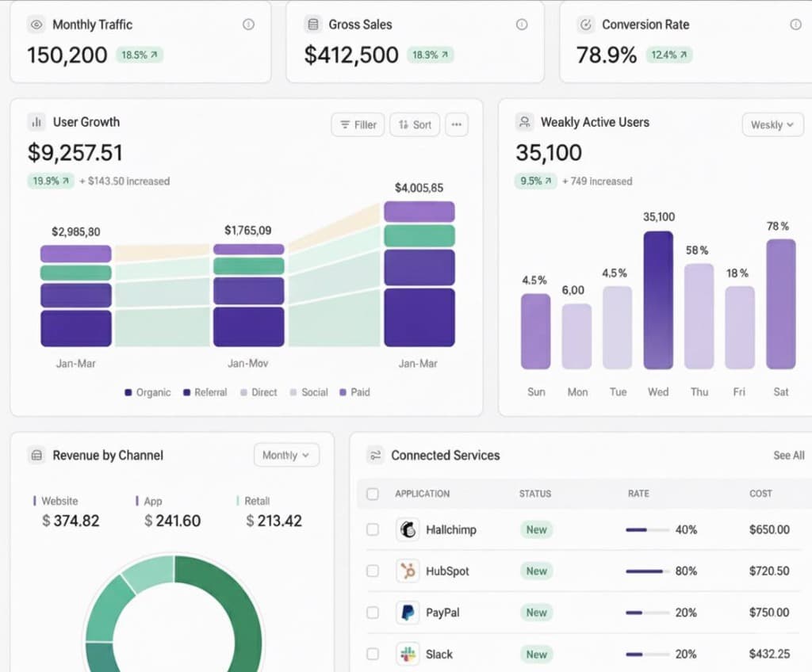Click the Monthly Traffic eye icon
Screen dimensions: 812x672
click(36, 25)
